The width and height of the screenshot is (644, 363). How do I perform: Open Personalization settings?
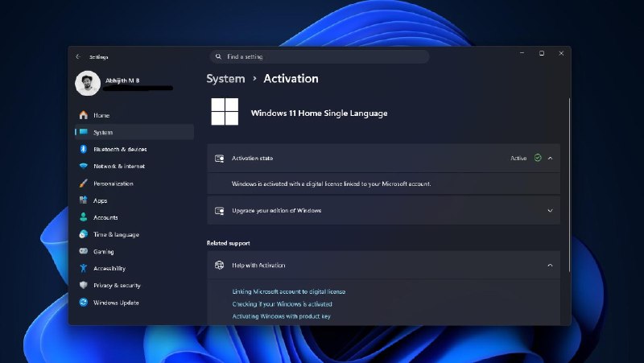point(134,184)
